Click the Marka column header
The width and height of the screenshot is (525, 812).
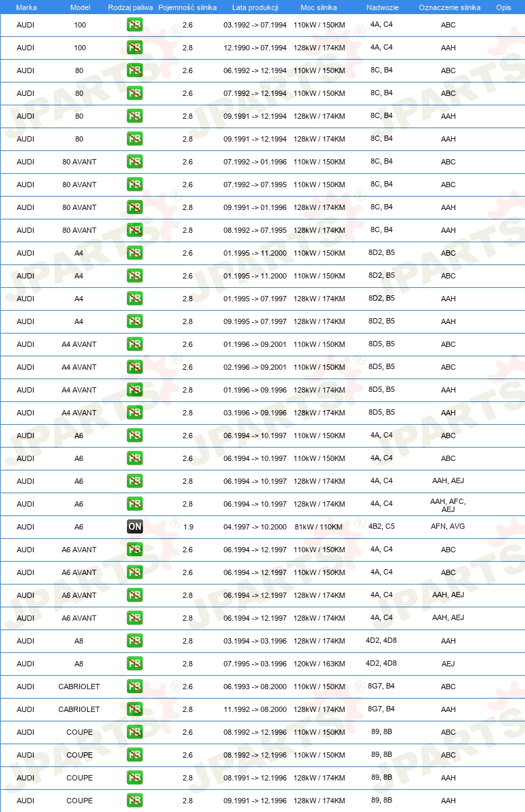(x=26, y=7)
